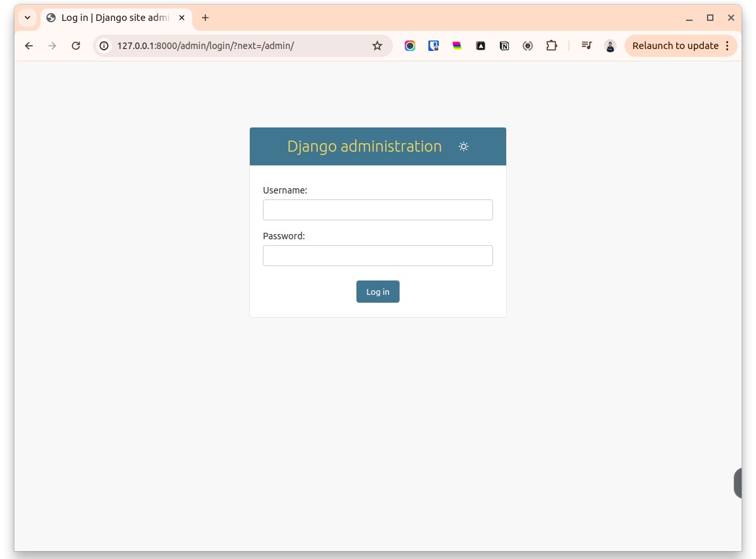Toggle the Django admin theme icon
The height and width of the screenshot is (559, 756).
[x=463, y=146]
